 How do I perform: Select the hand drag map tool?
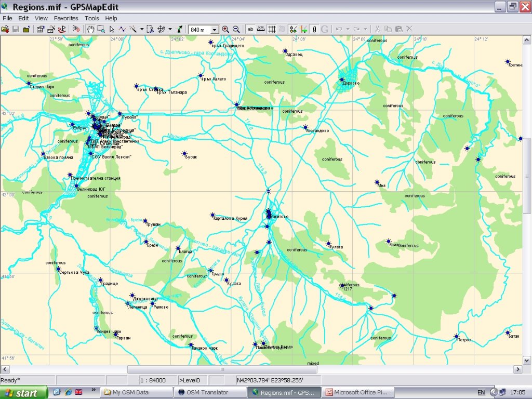(x=90, y=29)
